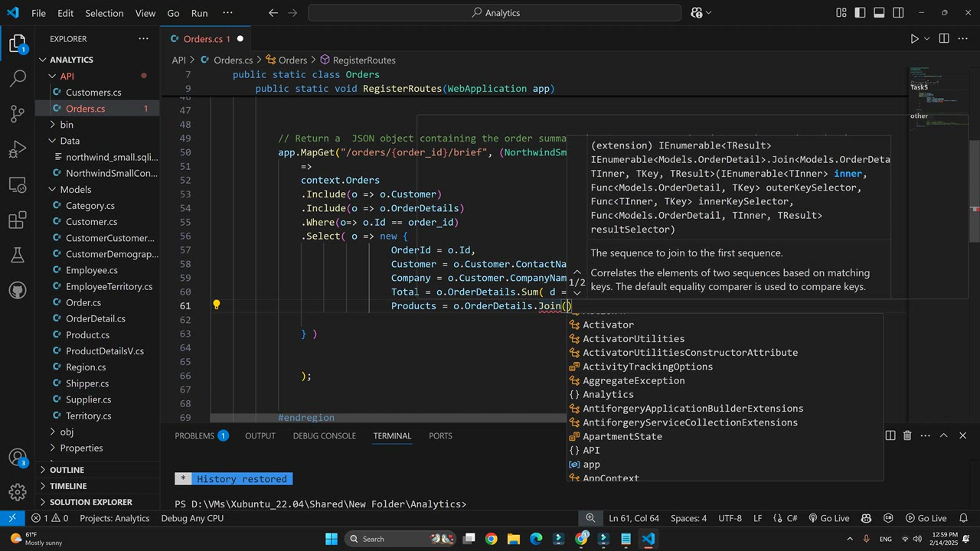Kill terminal with the trash icon
The height and width of the screenshot is (551, 980).
pyautogui.click(x=907, y=435)
